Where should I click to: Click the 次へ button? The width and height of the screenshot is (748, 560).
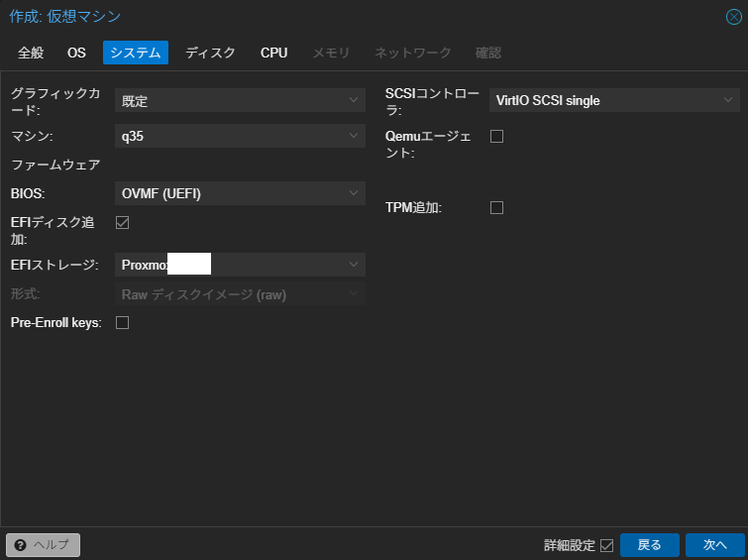click(x=715, y=545)
